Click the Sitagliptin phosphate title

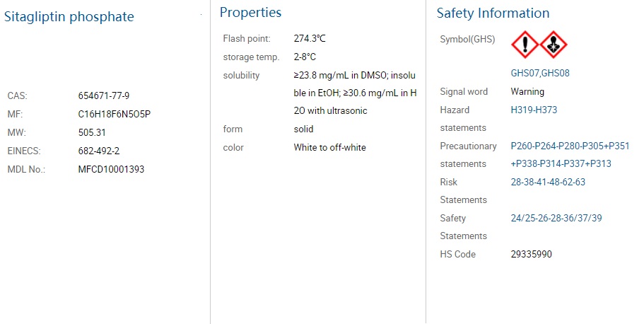(69, 17)
